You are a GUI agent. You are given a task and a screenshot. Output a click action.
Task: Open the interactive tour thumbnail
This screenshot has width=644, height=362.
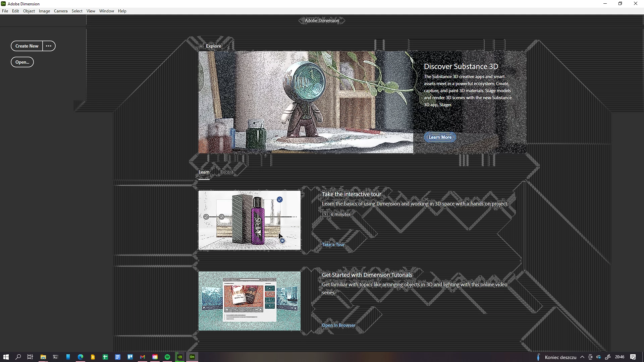(x=249, y=220)
